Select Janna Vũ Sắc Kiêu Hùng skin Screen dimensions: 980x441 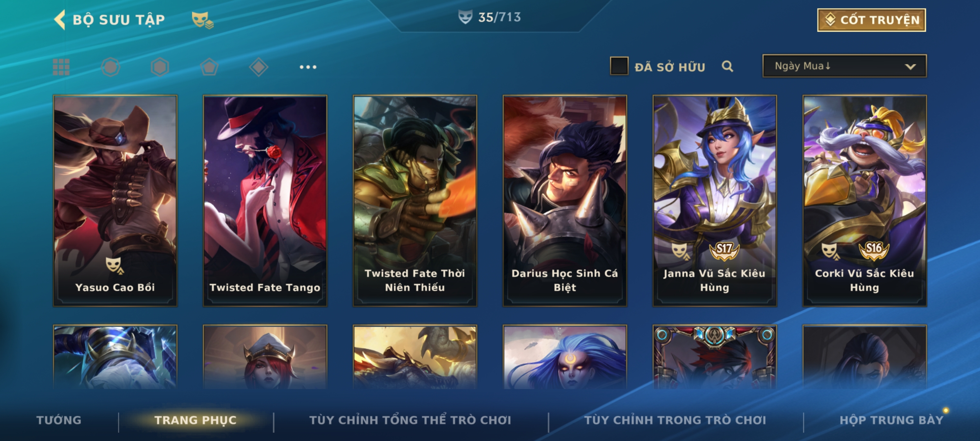pos(715,201)
